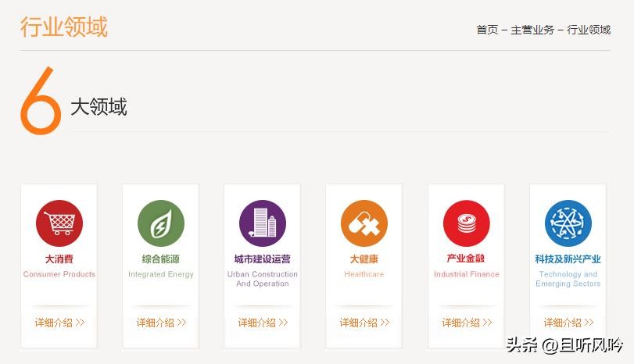Click 主营业务 breadcrumb item
Screen dimensions: 634x364
532,30
